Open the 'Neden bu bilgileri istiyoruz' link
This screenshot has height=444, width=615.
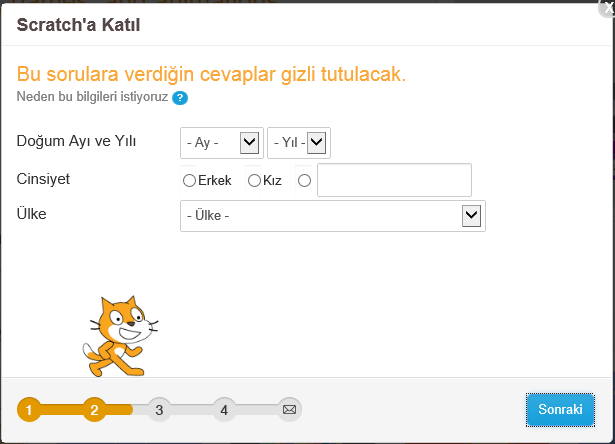(x=93, y=97)
